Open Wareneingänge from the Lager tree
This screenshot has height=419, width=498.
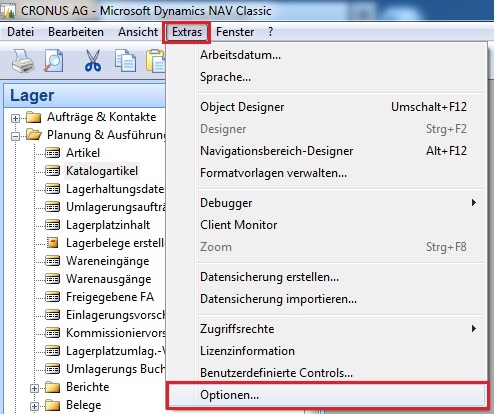click(107, 261)
